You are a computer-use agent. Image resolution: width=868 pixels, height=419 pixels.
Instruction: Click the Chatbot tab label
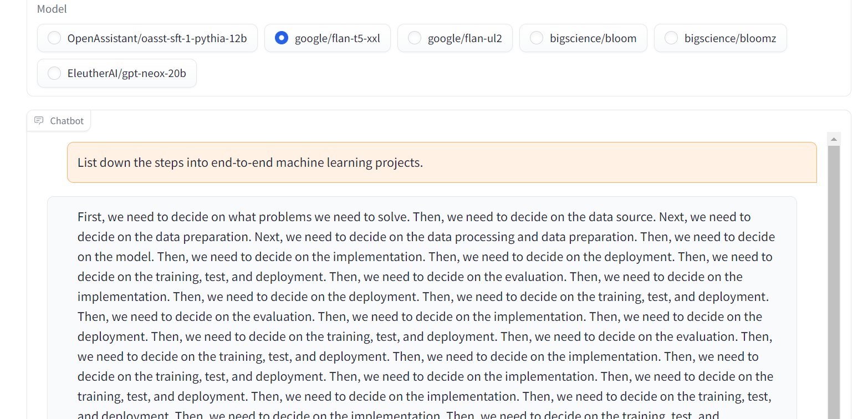pyautogui.click(x=67, y=120)
